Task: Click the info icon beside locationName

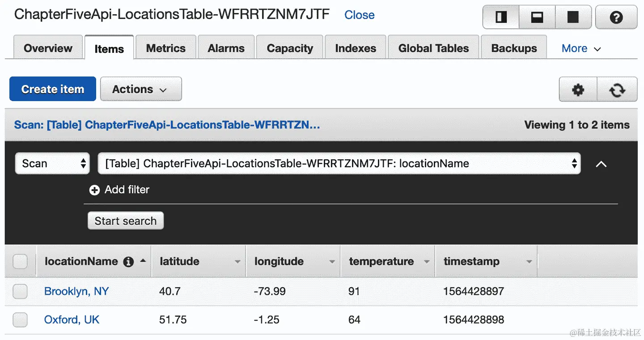Action: 128,262
